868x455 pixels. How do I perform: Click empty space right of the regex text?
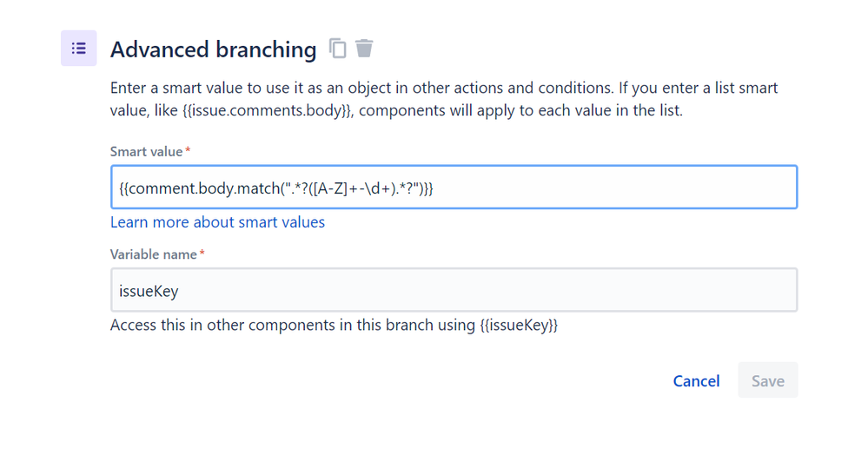(x=614, y=187)
